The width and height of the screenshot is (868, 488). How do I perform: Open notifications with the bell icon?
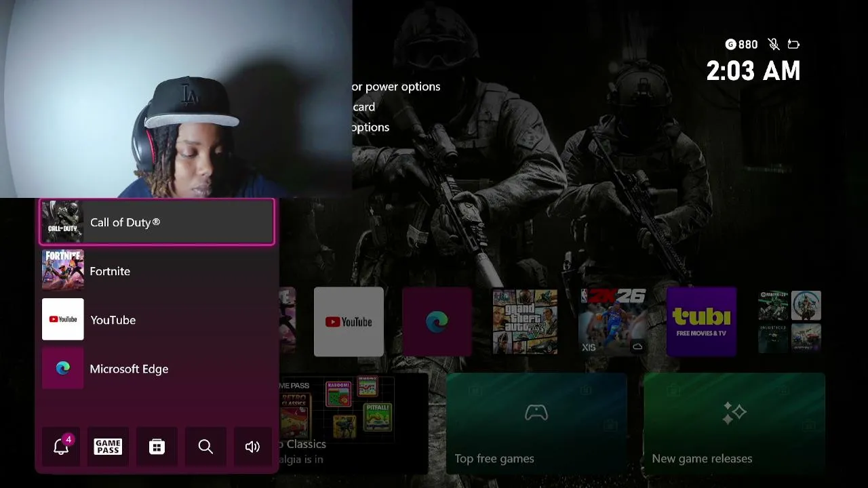(61, 447)
